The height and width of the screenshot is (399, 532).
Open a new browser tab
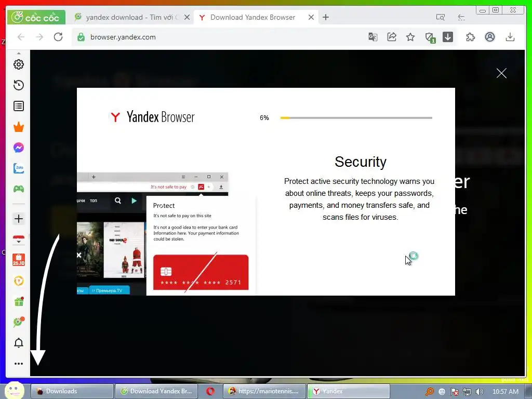[x=326, y=17]
